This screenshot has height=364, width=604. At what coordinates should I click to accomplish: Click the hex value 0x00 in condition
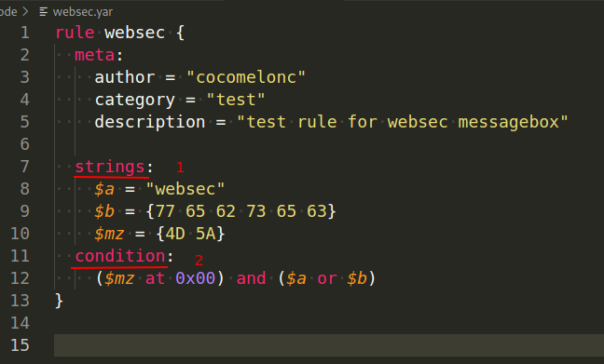point(196,278)
